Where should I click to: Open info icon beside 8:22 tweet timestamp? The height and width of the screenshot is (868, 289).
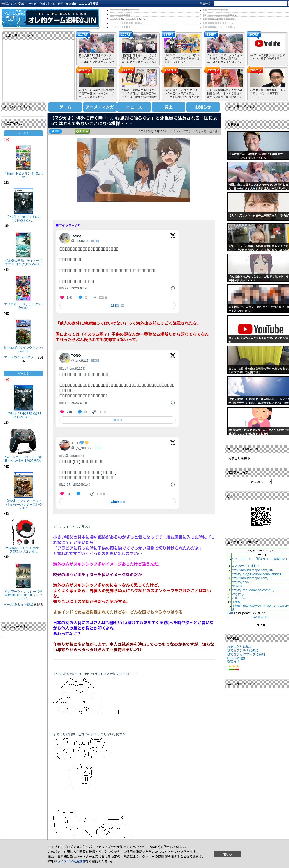click(x=173, y=288)
